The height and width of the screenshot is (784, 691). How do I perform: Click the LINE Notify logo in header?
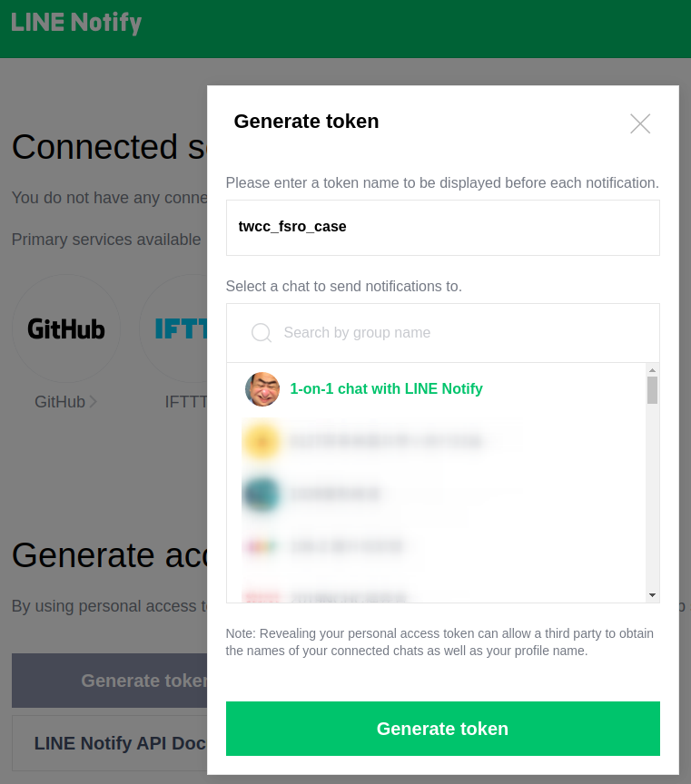coord(76,23)
